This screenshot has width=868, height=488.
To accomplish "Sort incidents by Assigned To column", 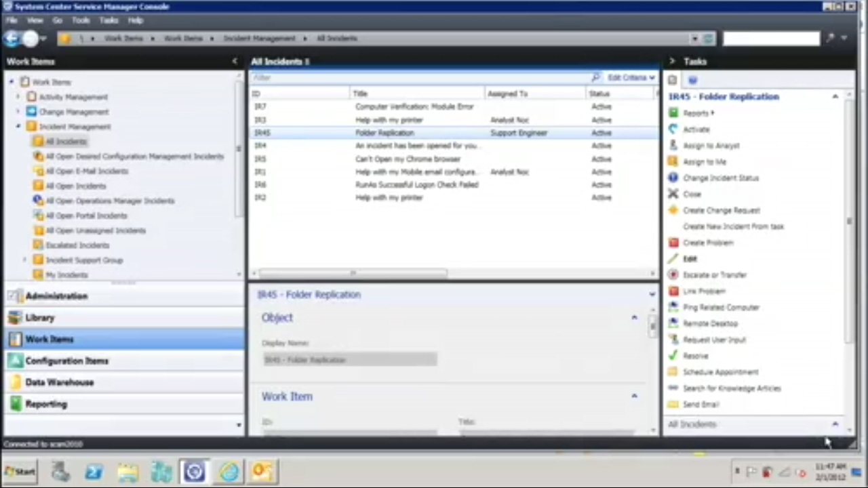I will pos(536,94).
